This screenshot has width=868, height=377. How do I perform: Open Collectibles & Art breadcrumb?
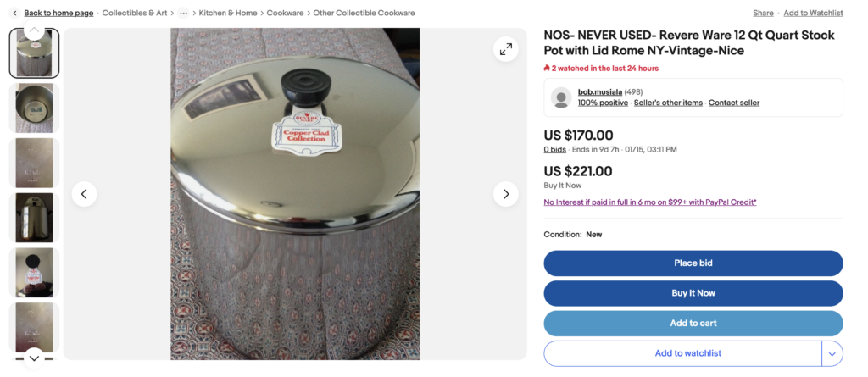[135, 13]
